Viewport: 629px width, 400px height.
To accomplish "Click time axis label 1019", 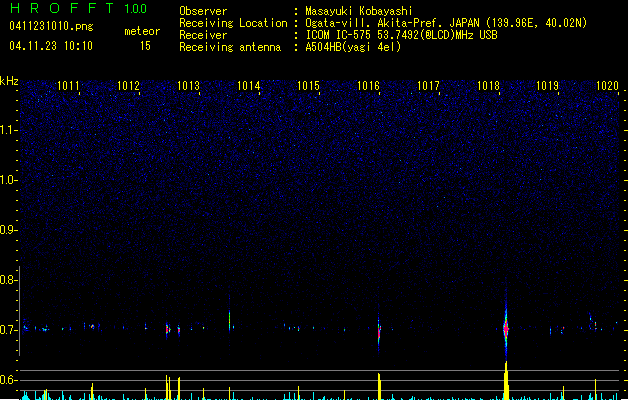I will 548,85.
